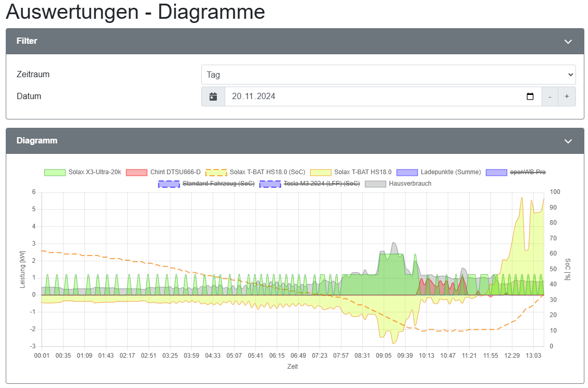Advance to the next day with plus button

click(567, 96)
